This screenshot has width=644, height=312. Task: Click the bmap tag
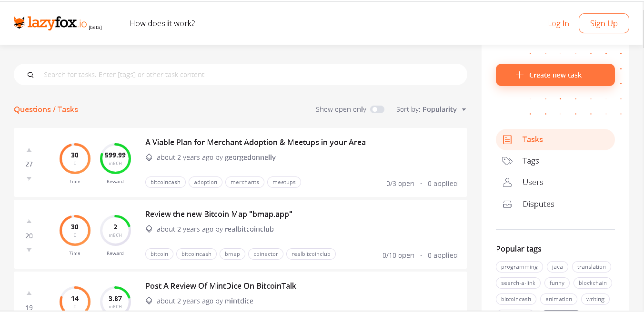pyautogui.click(x=232, y=254)
